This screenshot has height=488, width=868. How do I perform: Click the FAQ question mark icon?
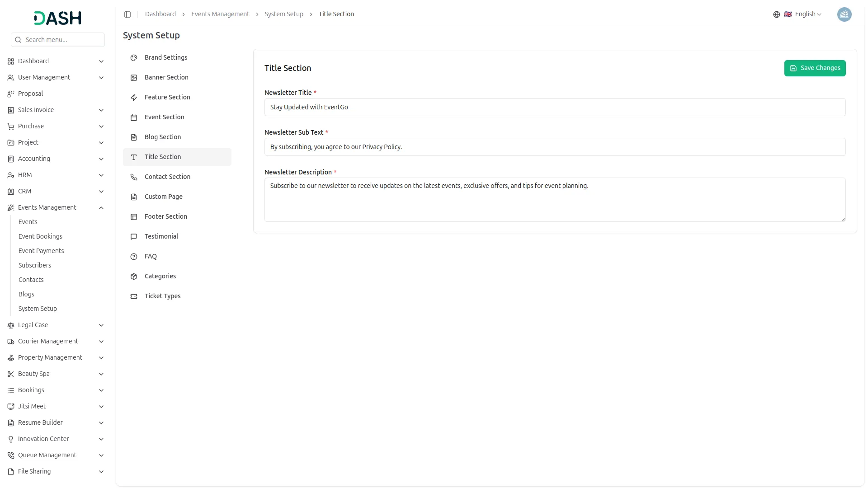point(134,257)
